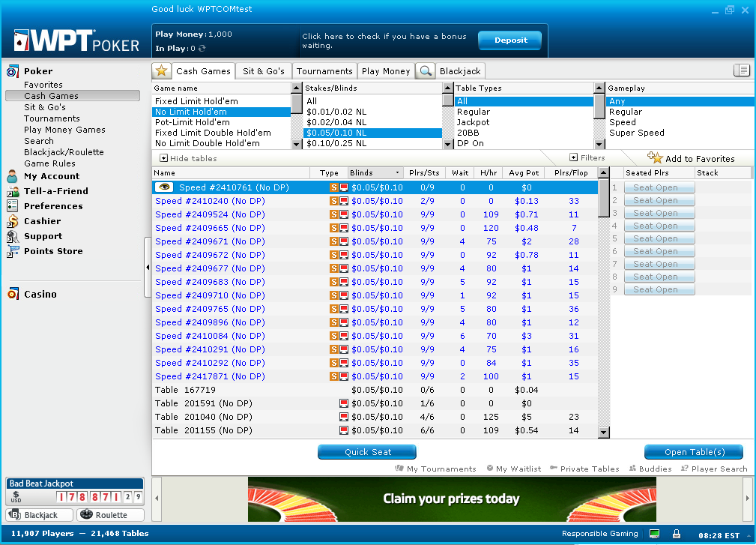The image size is (756, 545).
Task: Open Game Rules in sidebar
Action: coord(49,163)
